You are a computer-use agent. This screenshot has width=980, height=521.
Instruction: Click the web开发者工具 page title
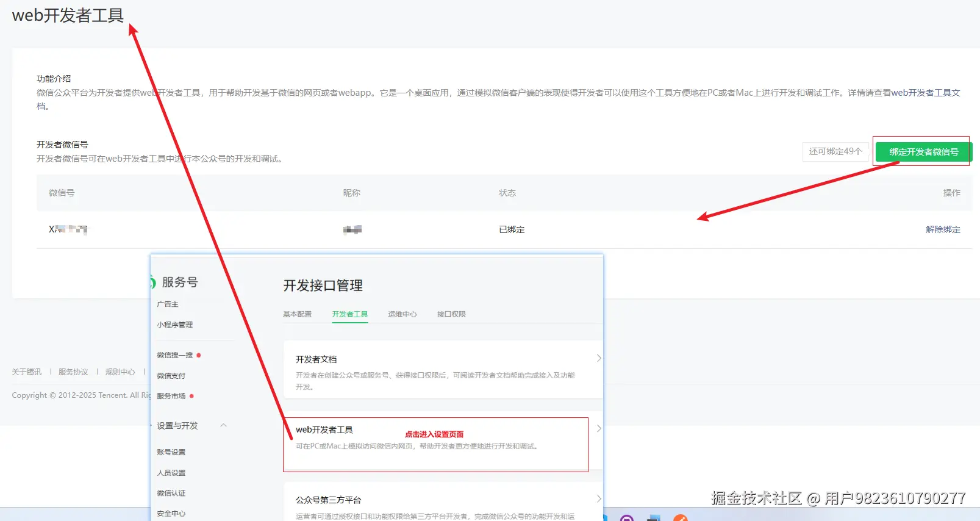[x=68, y=15]
